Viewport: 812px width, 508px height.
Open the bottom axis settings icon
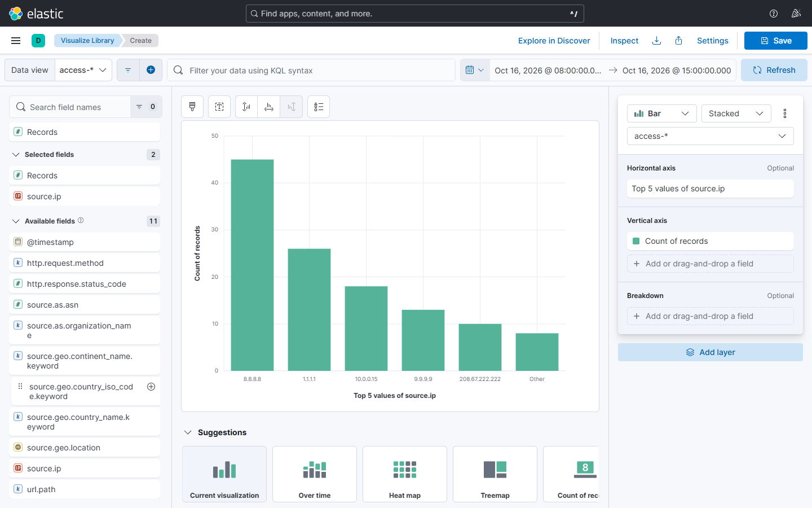269,107
